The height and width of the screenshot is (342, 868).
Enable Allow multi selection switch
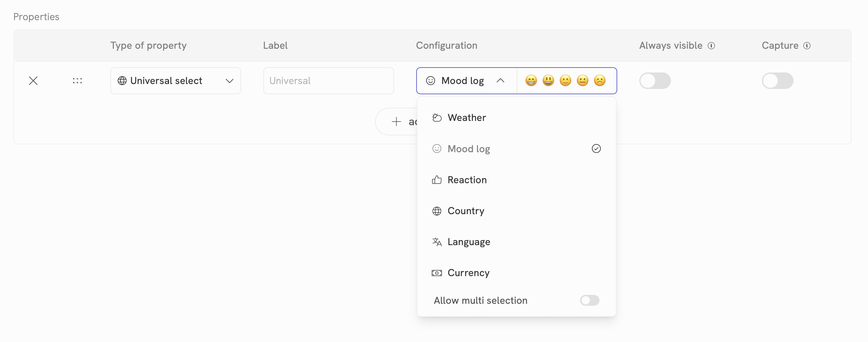589,300
